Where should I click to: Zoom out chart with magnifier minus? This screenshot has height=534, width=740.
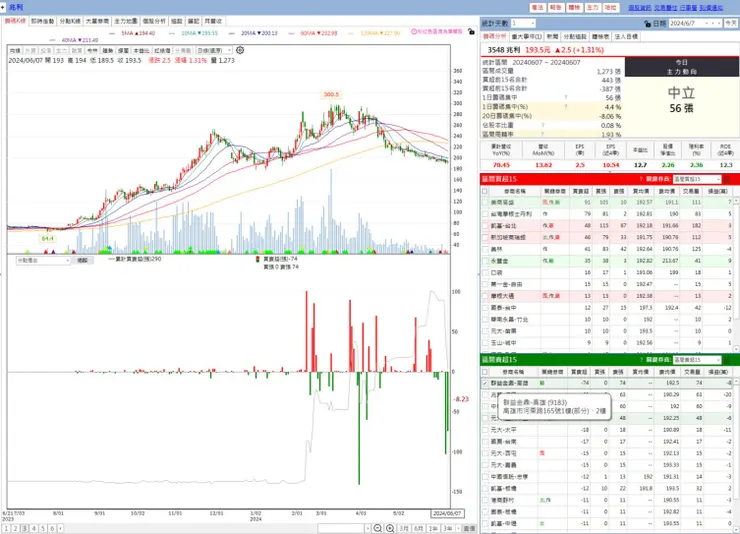tap(378, 528)
